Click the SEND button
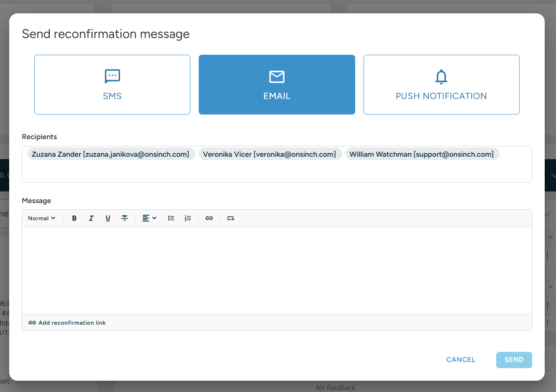The height and width of the screenshot is (392, 556). pyautogui.click(x=514, y=360)
